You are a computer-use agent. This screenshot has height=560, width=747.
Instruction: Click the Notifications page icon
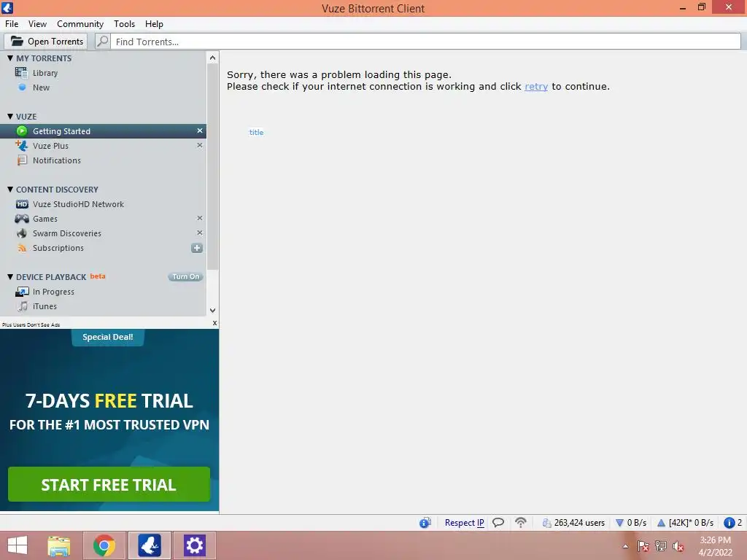[22, 160]
